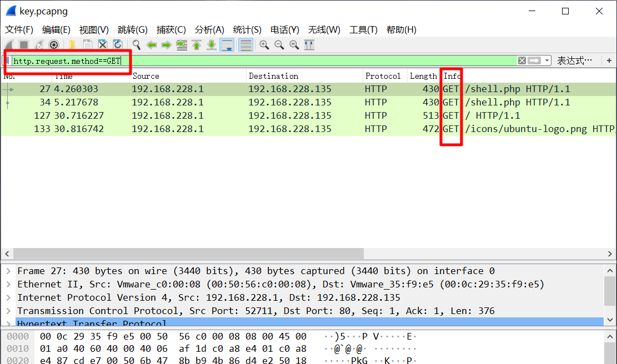Click the packet list horizontal scrollbar thumb

188,254
